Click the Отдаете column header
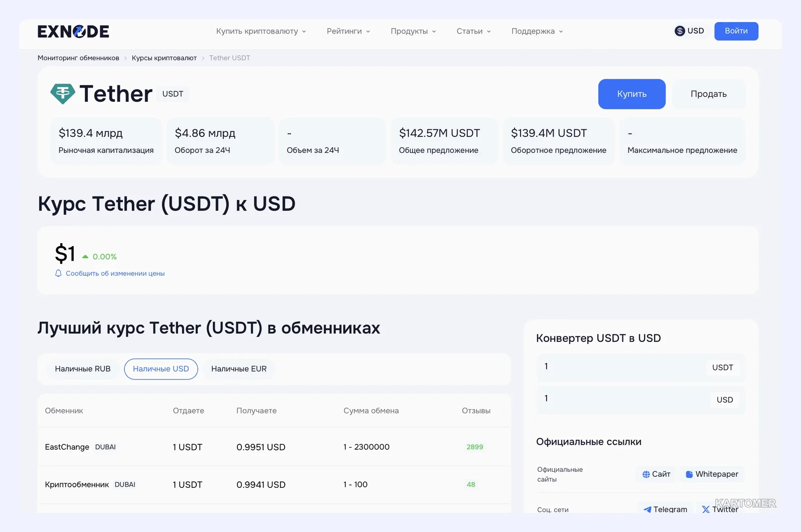 [189, 411]
